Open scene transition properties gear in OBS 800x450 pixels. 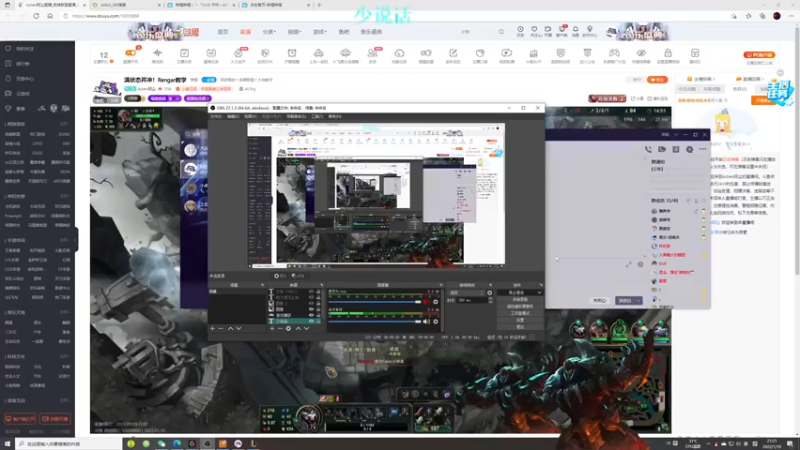click(x=490, y=293)
